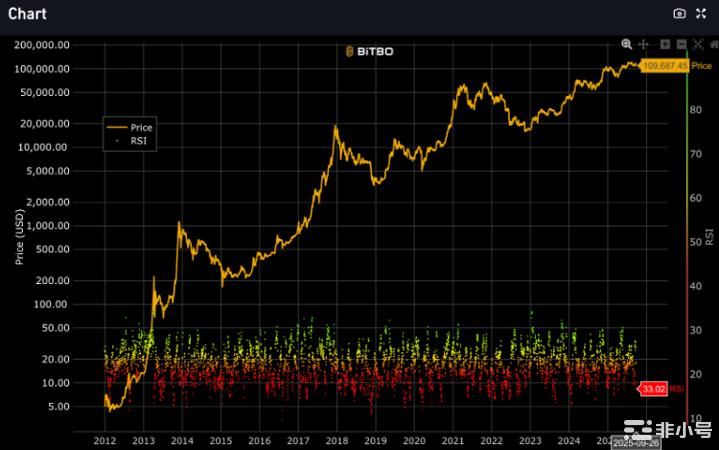
Task: Click the right-side RSI axis title
Action: (710, 236)
